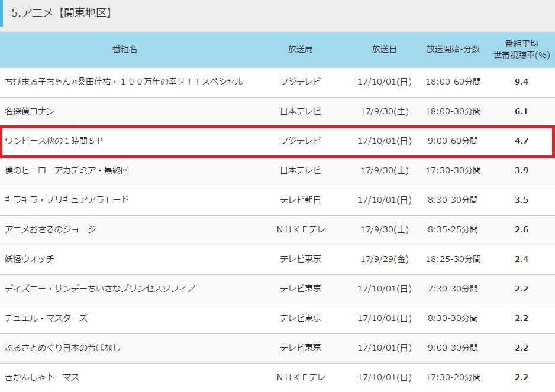This screenshot has width=555, height=392.
Task: Click the 17/9/30(土) date for おさるのジョージ
Action: tap(385, 229)
